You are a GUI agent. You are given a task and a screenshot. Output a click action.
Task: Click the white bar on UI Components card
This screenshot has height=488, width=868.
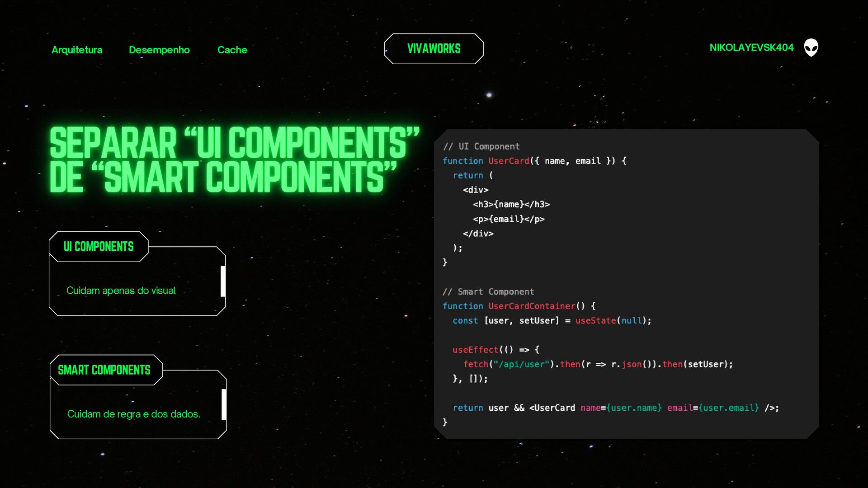(223, 281)
